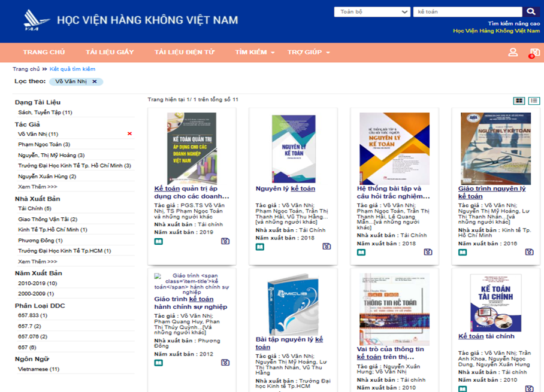Expand the TRỢ GIÚP menu
544x392 pixels.
pyautogui.click(x=308, y=52)
